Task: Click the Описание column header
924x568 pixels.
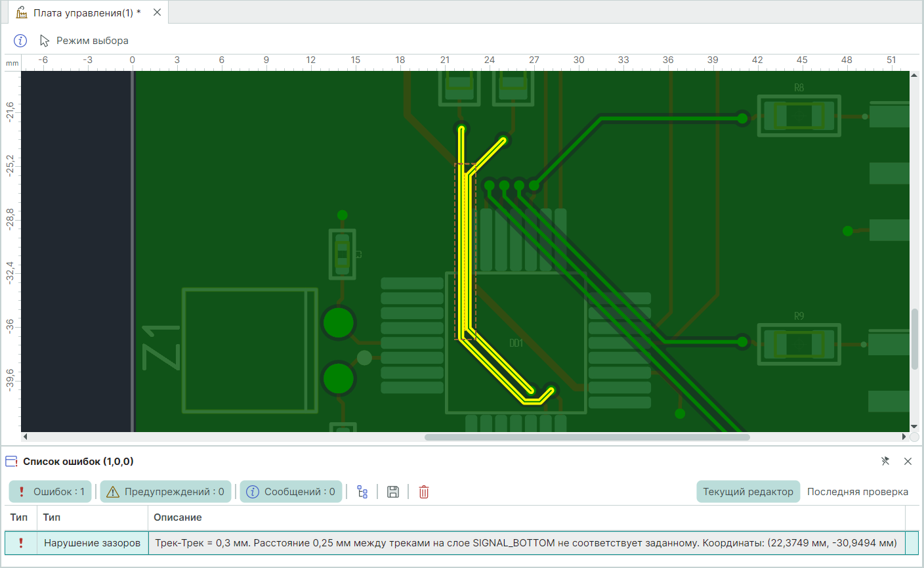Action: [178, 517]
